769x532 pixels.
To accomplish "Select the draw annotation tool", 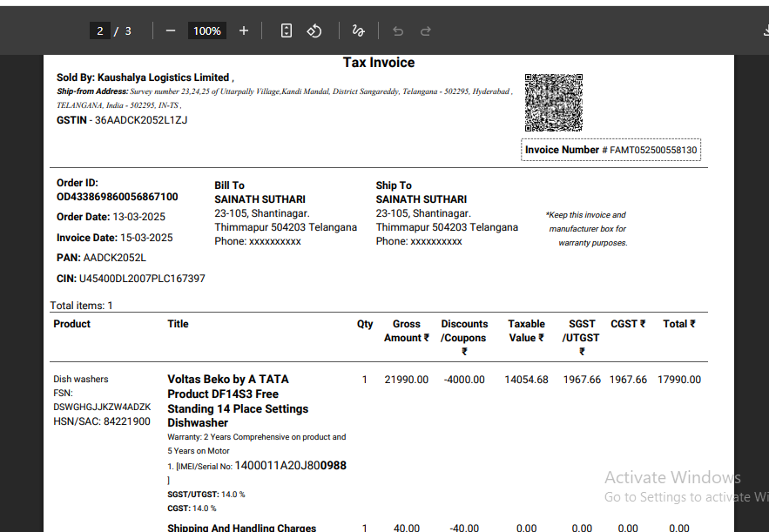I will [x=359, y=30].
